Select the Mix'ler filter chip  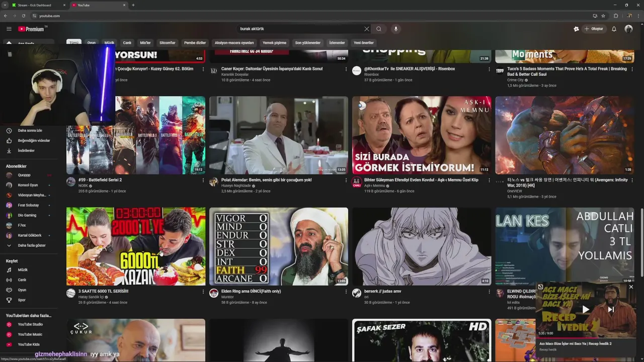tap(145, 43)
